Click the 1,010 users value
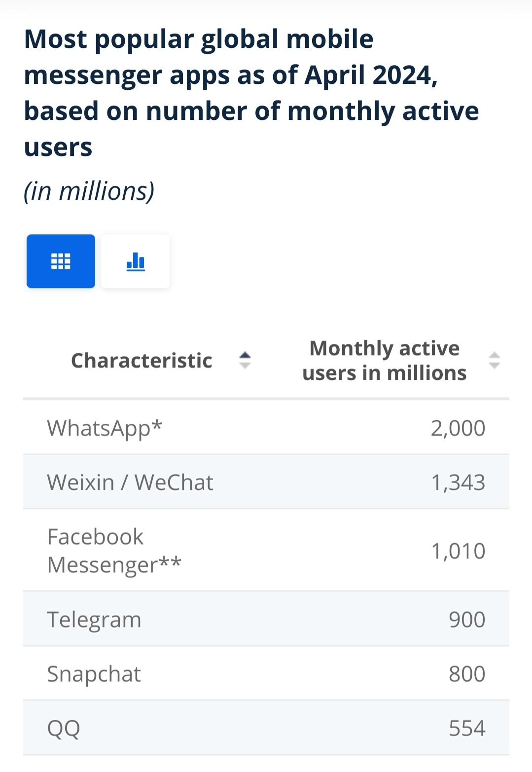Viewport: 532px width, 772px height. [458, 551]
